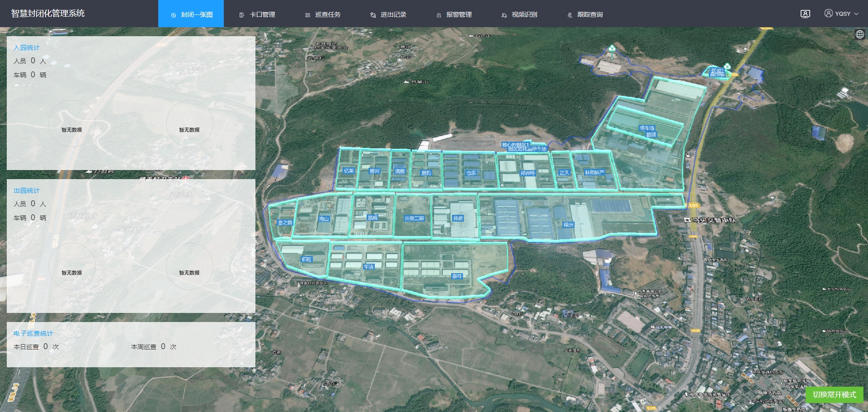This screenshot has width=868, height=412.
Task: Click the 跟踪查询 tracking icon
Action: [x=570, y=15]
